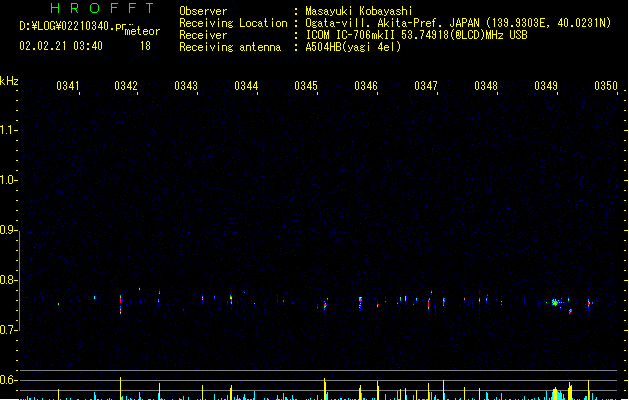Click the 0.9 frequency axis label
Viewport: 629px width, 400px height.
click(8, 230)
